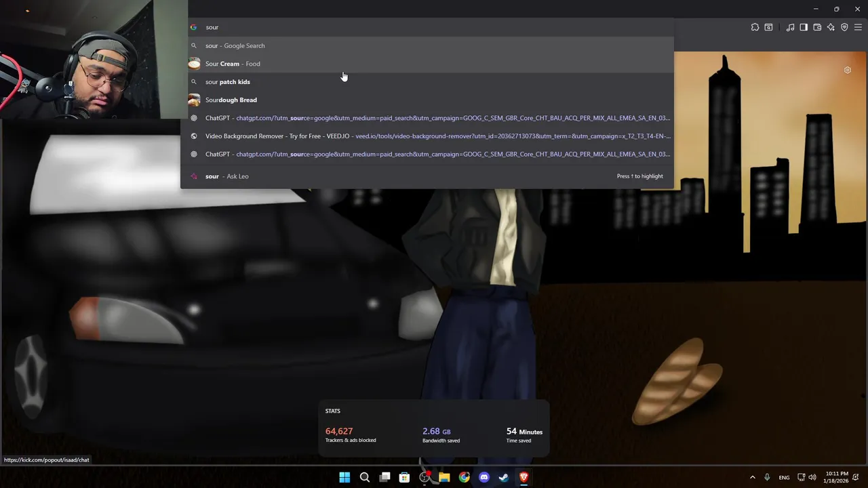Screen dimensions: 868x488
Task: Open Task View on the taskbar
Action: pyautogui.click(x=384, y=477)
